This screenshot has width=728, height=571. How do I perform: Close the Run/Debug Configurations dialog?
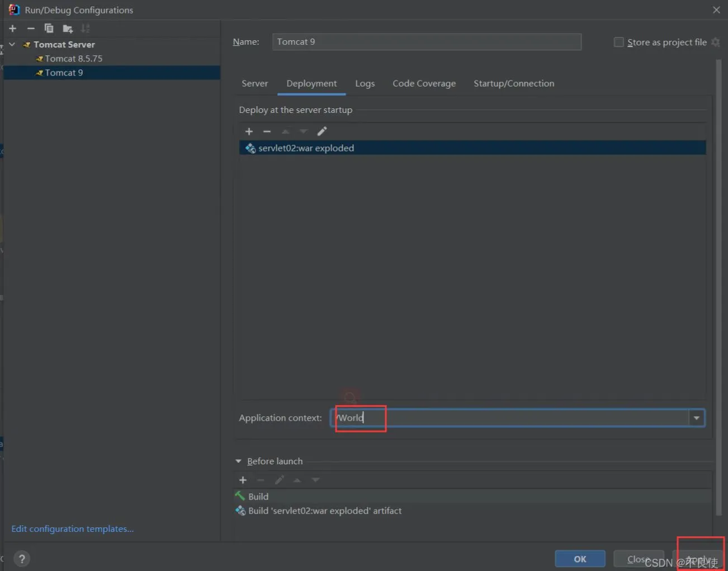[x=716, y=10]
